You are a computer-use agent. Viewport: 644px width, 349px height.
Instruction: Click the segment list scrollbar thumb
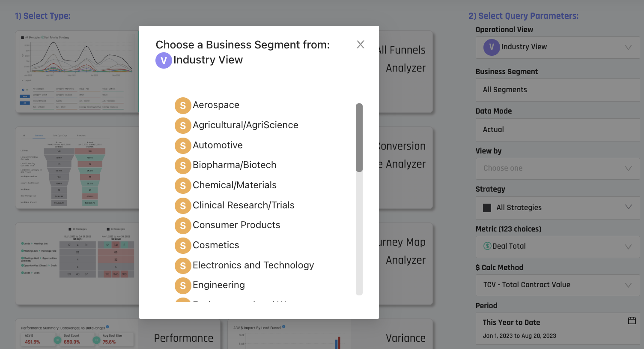[359, 138]
